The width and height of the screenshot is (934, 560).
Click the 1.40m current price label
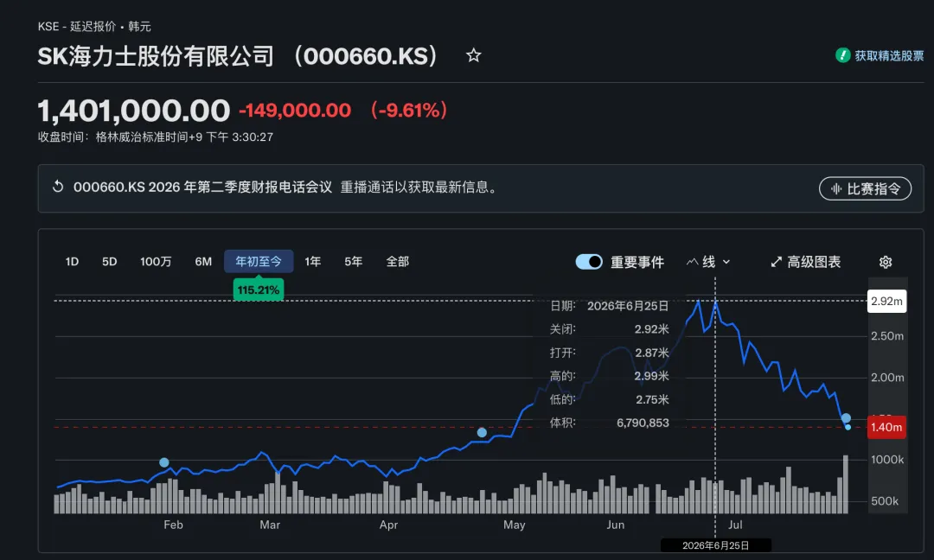pyautogui.click(x=886, y=427)
